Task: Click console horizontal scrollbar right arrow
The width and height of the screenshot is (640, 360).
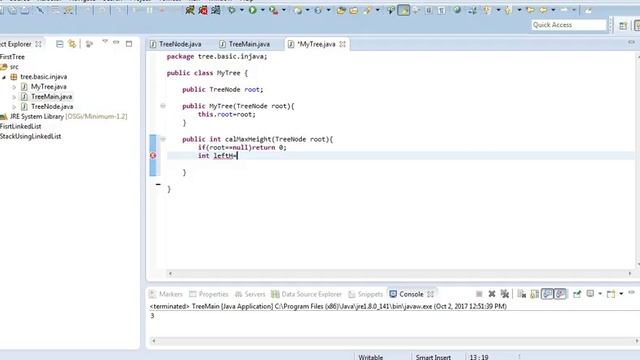Action: pos(637,341)
